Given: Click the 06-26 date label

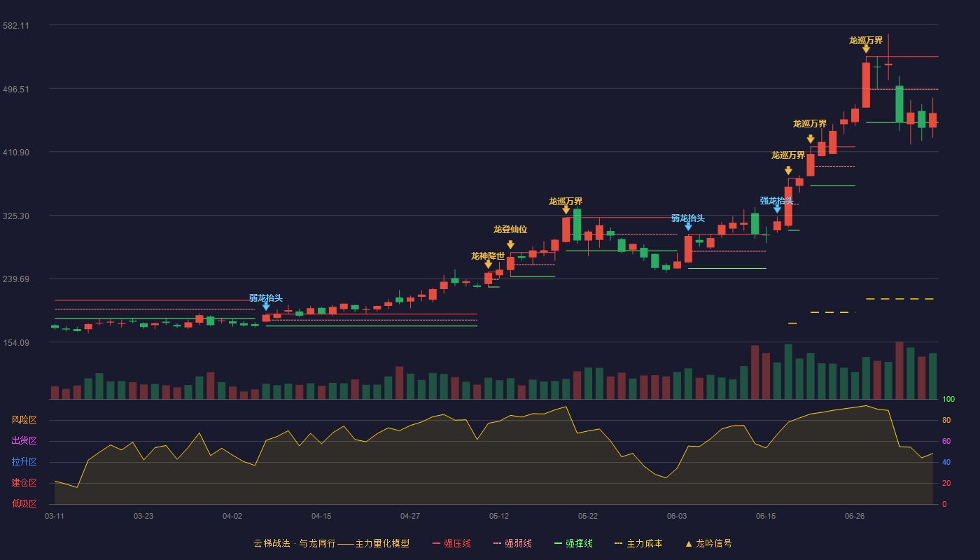Looking at the screenshot, I should [855, 516].
